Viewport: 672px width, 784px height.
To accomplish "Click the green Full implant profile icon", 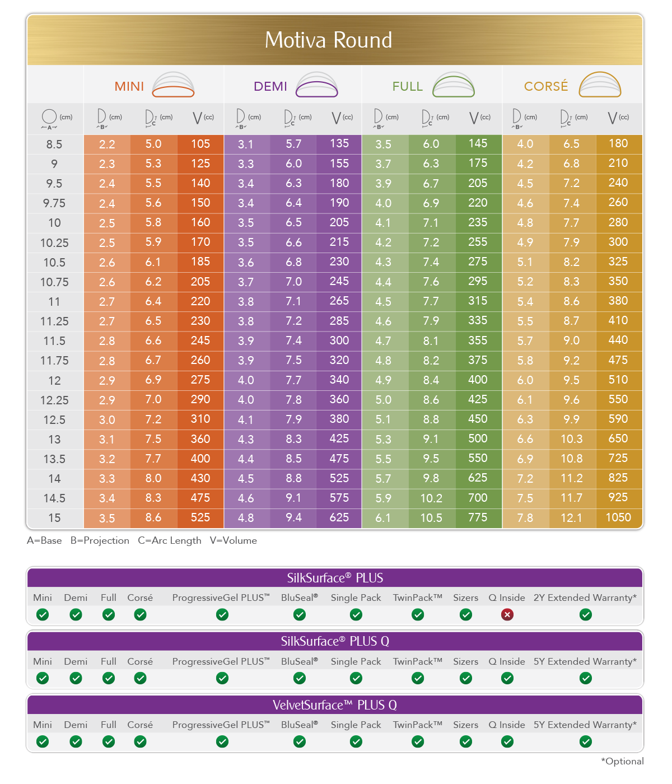I will tap(454, 85).
